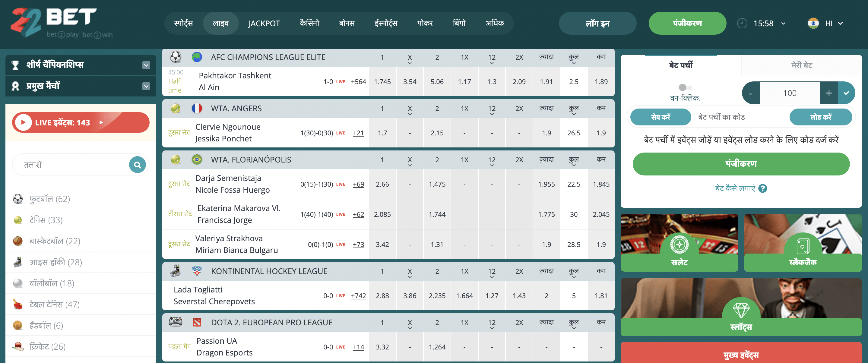This screenshot has height=363, width=868.
Task: Open the time zone dropdown next to 15:58
Action: pos(784,23)
